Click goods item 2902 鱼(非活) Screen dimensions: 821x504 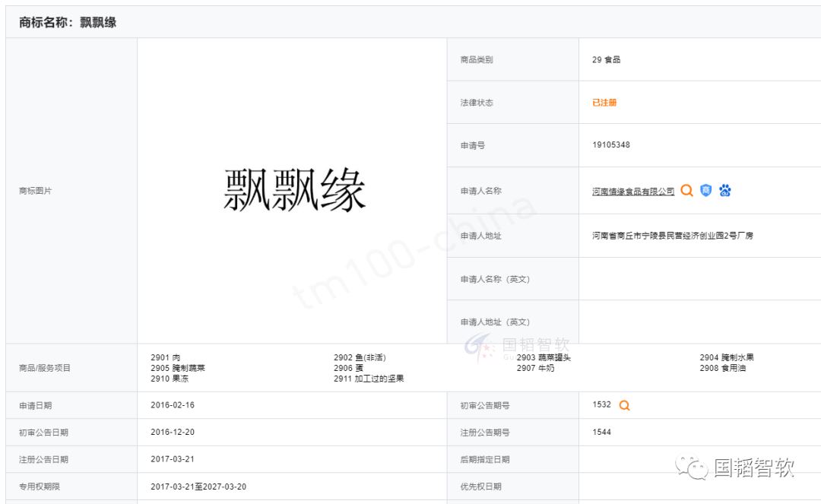[x=360, y=357]
